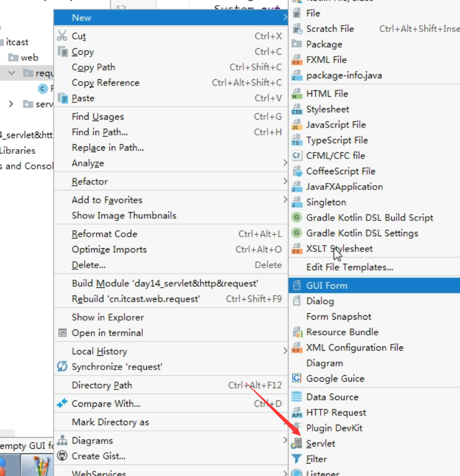Click the Servlet icon in New submenu
Viewport: 460px width, 476px height.
(x=297, y=443)
